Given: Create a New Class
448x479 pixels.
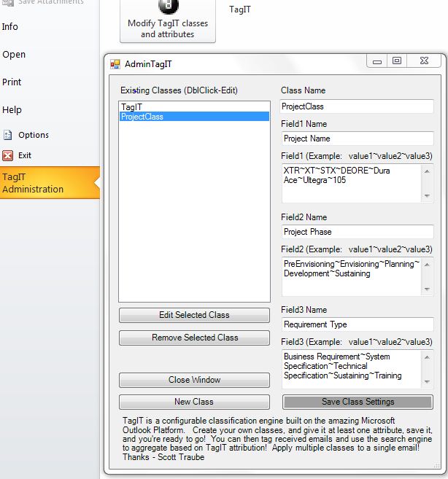Looking at the screenshot, I should [194, 402].
